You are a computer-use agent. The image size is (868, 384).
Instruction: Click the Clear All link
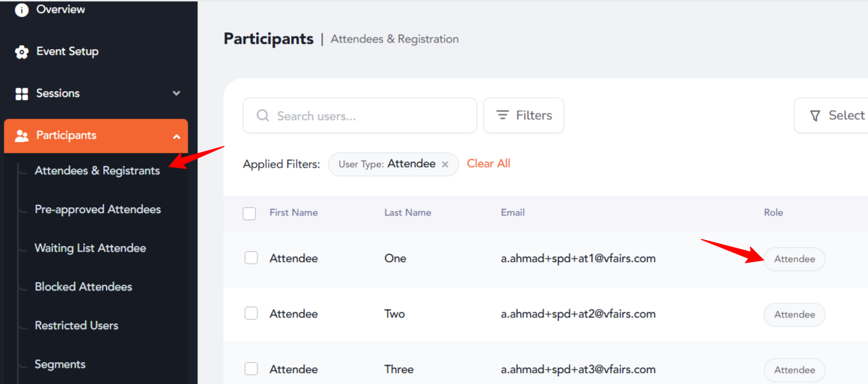point(489,164)
